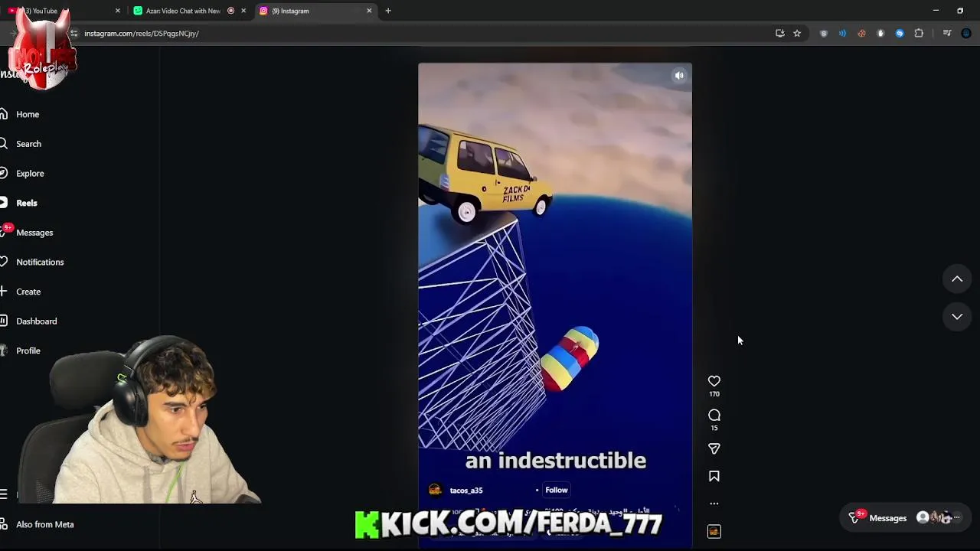This screenshot has height=551, width=980.
Task: Go to Explore page
Action: pyautogui.click(x=30, y=173)
